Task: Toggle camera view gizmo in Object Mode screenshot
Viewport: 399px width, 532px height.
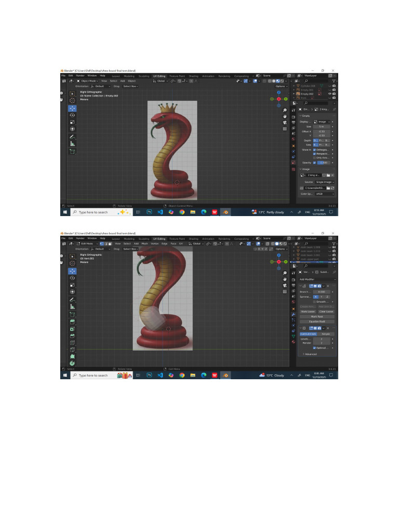Action: coord(285,123)
